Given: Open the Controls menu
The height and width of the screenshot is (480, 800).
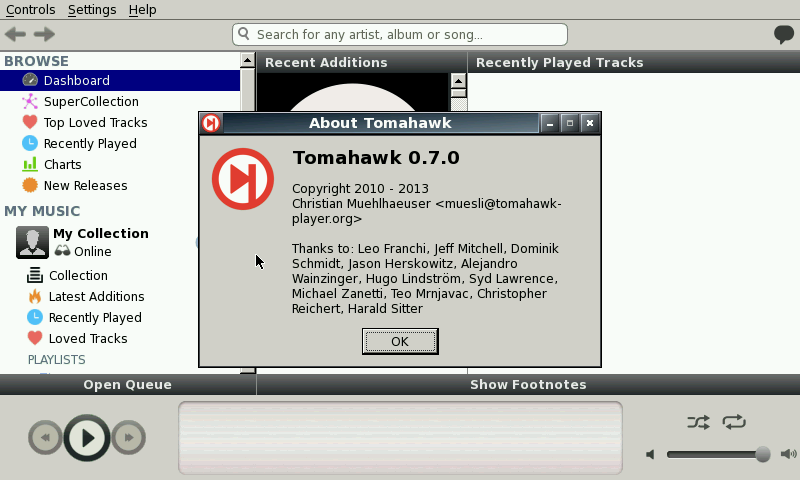Looking at the screenshot, I should tap(31, 10).
